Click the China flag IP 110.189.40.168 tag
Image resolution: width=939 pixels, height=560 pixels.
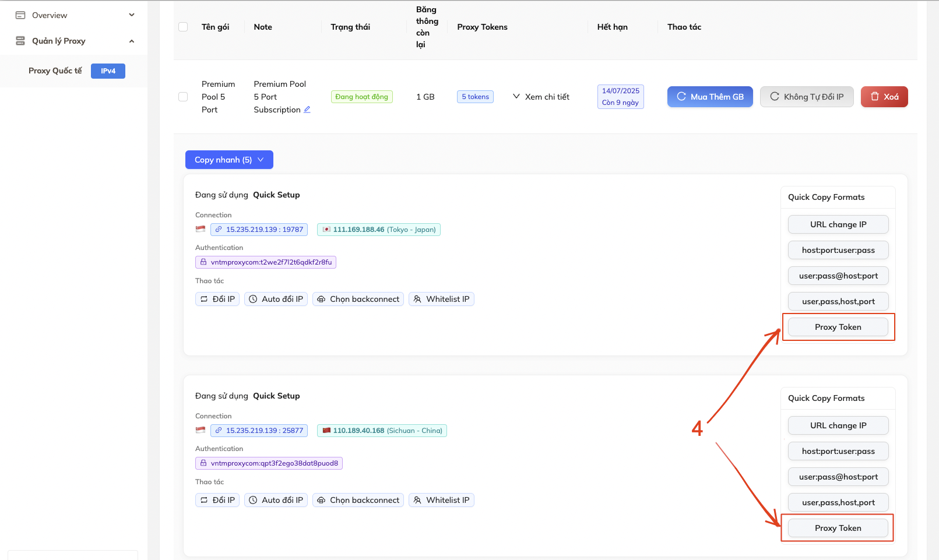[382, 431]
